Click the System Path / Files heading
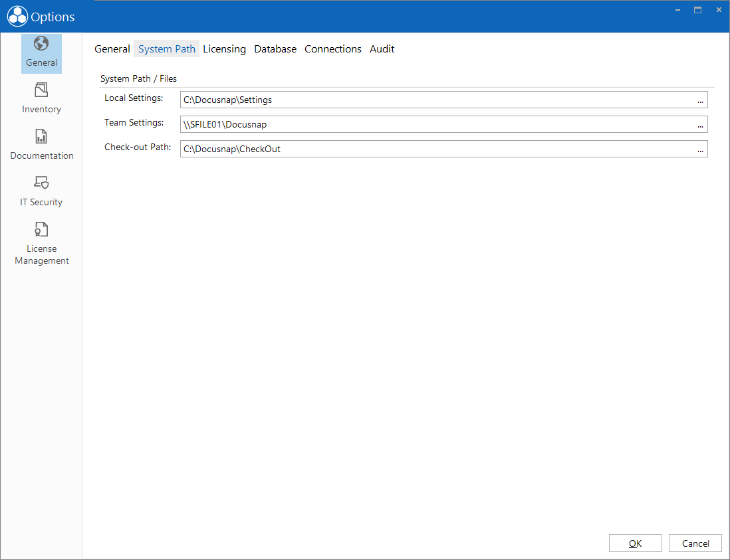The height and width of the screenshot is (560, 730). (x=139, y=78)
